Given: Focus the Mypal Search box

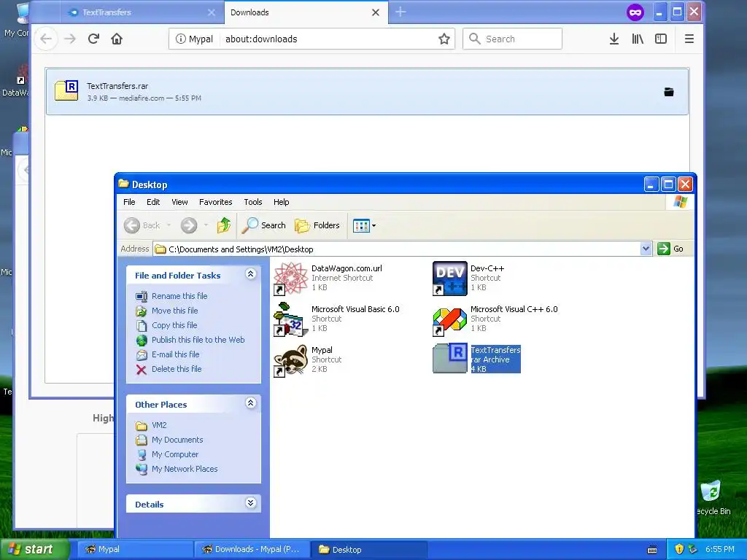Looking at the screenshot, I should tap(513, 39).
